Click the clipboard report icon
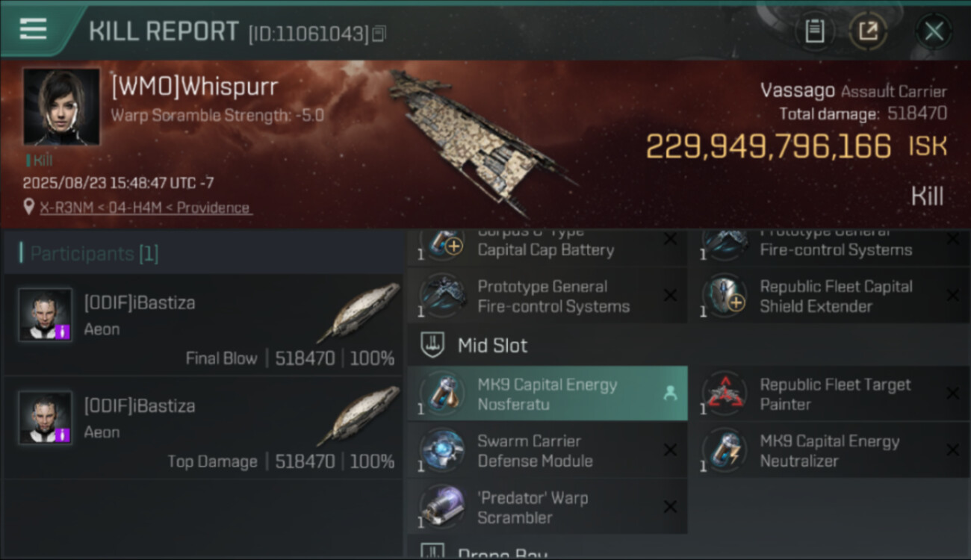The height and width of the screenshot is (560, 971). 814,31
